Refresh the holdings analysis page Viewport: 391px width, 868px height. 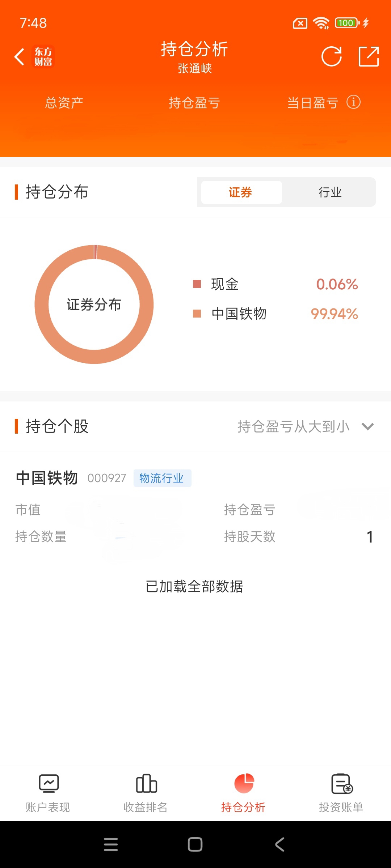[x=331, y=57]
